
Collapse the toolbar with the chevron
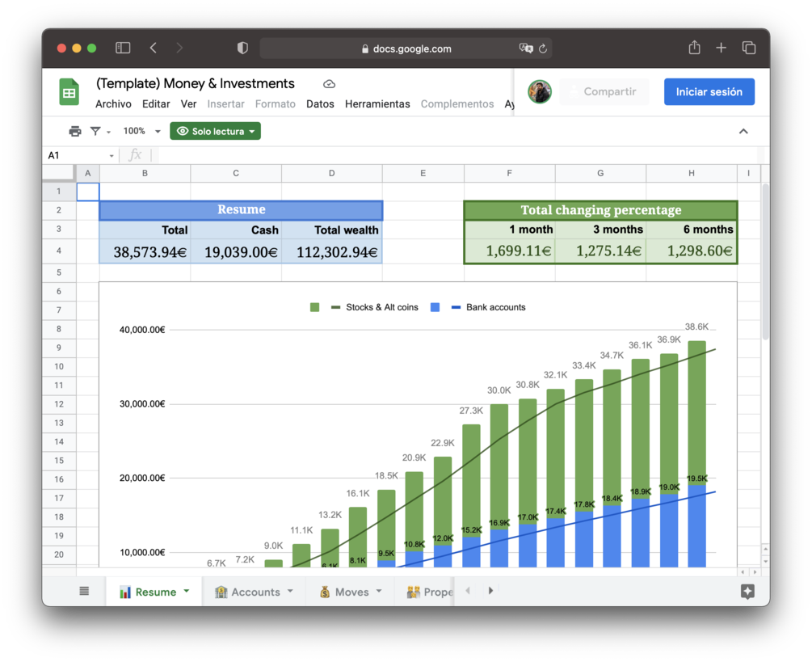pyautogui.click(x=743, y=130)
